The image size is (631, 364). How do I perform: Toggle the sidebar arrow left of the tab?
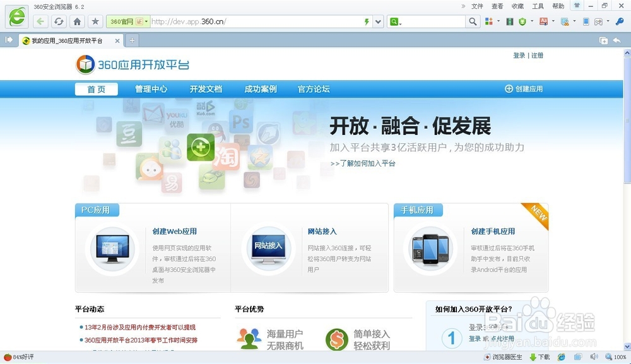9,40
